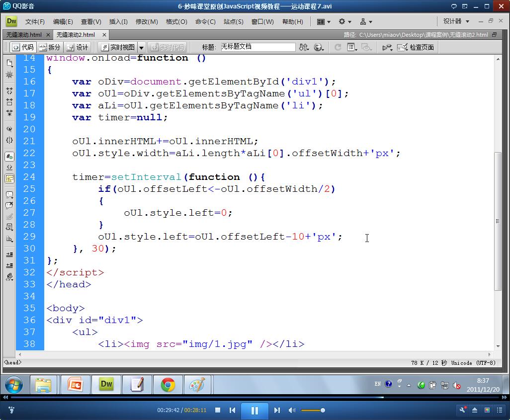Viewport: 510px width, 420px height.
Task: Open the 编辑(E) menu
Action: 63,22
